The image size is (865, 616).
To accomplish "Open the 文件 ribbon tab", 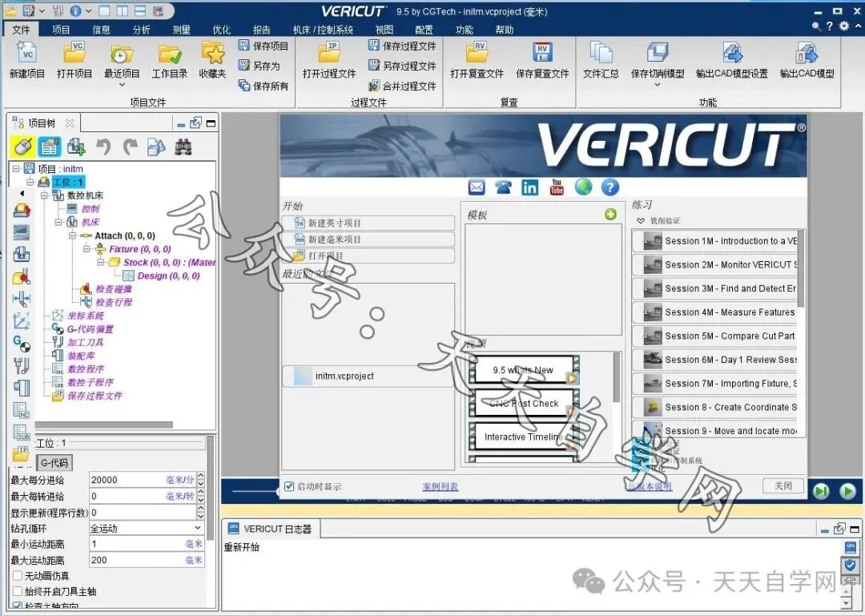I will tap(21, 30).
